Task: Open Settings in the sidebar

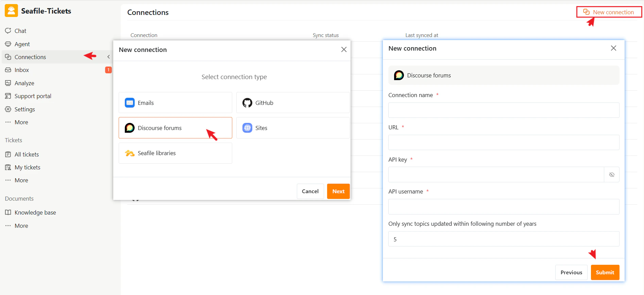Action: click(x=24, y=109)
